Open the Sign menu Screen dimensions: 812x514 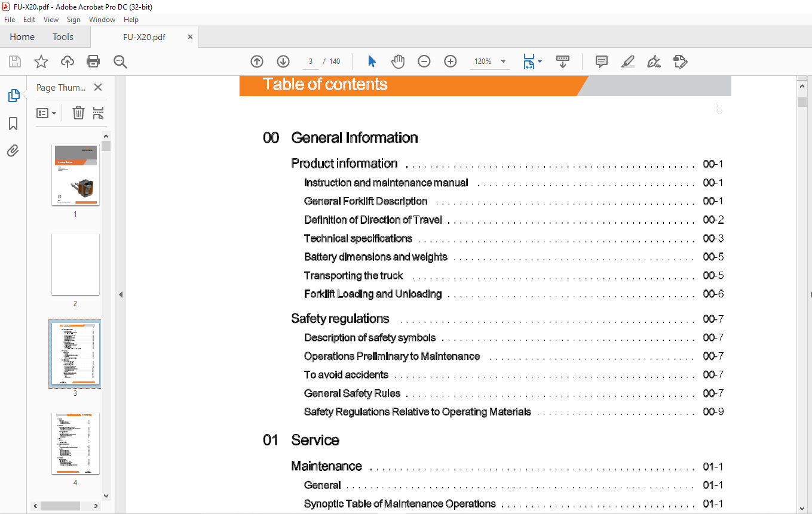pos(73,20)
